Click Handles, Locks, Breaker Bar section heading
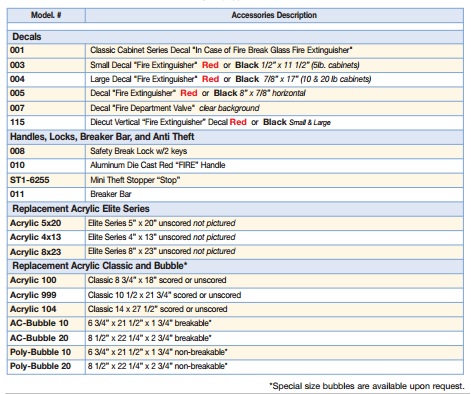 pos(102,137)
